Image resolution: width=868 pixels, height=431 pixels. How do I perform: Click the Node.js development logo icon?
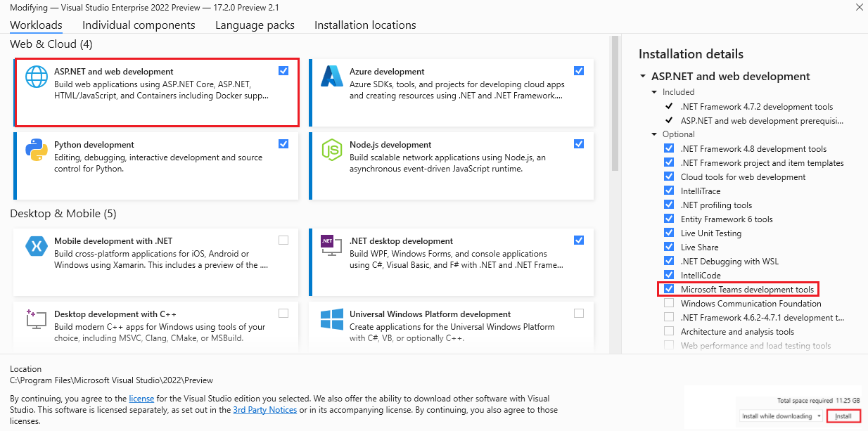(x=331, y=150)
